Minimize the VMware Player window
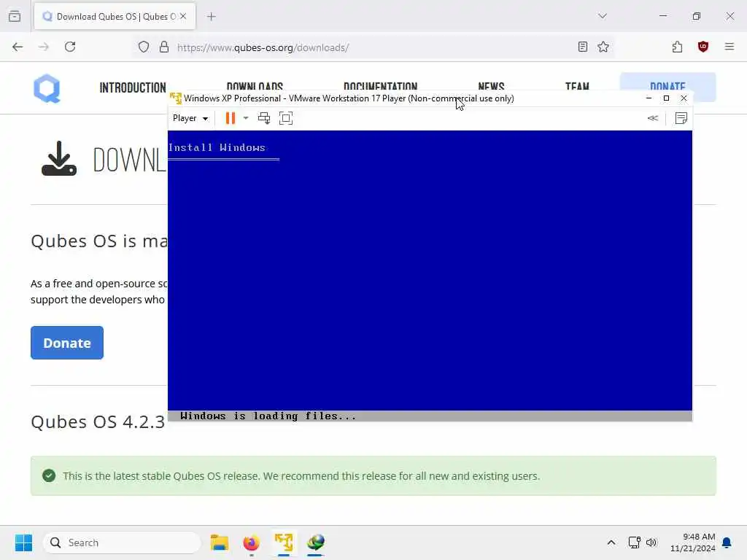Viewport: 747px width, 560px height. [x=649, y=98]
